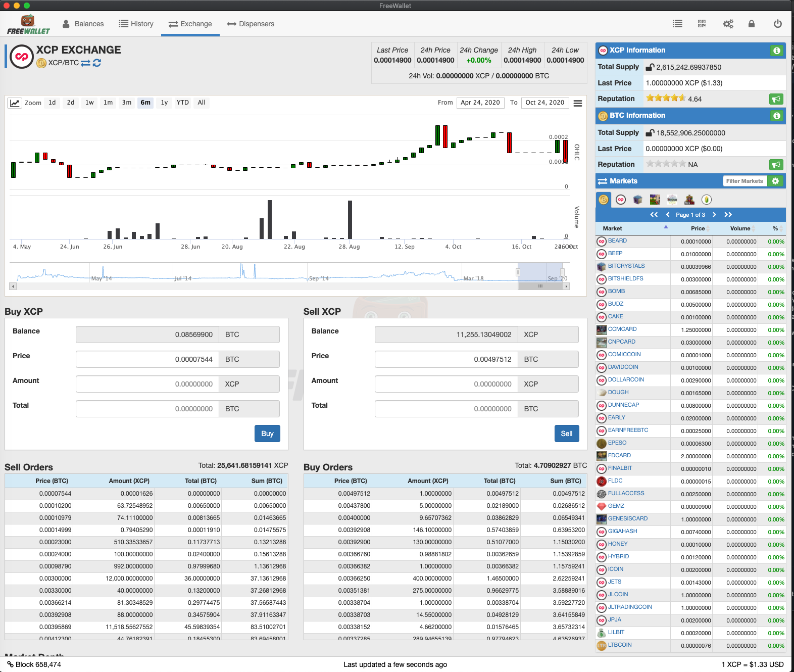
Task: Sort markets by the Volume column
Action: (x=735, y=228)
